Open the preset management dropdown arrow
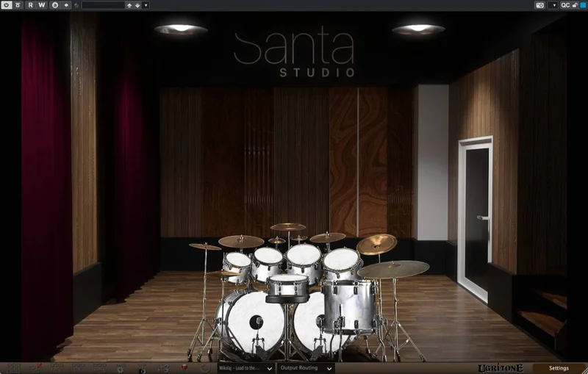Viewport: 588px width, 374px height. (x=146, y=5)
